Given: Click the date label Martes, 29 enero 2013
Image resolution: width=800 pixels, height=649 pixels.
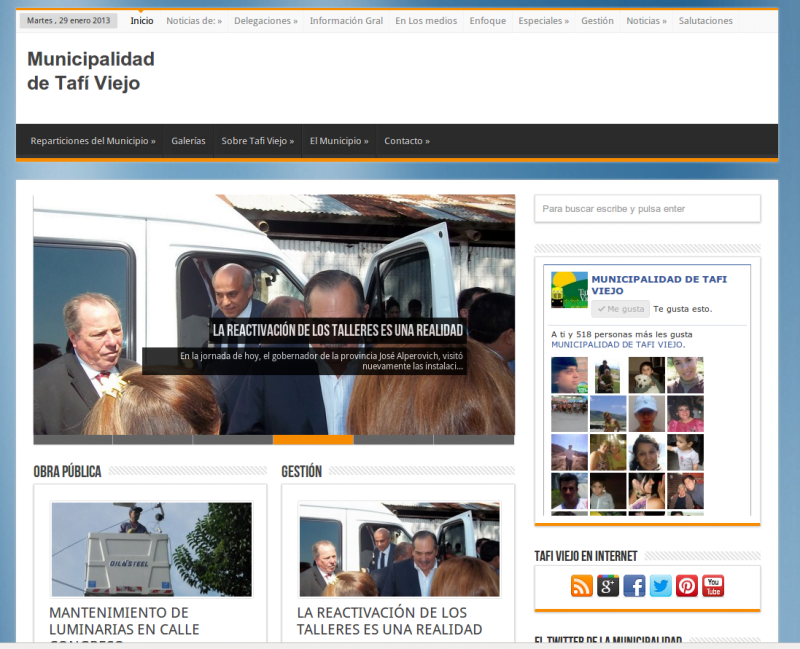Looking at the screenshot, I should point(68,20).
